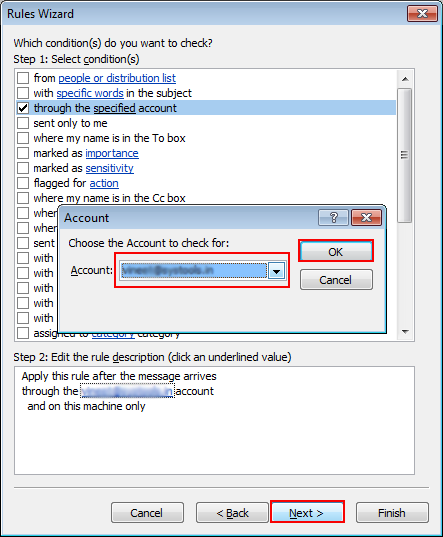Screen dimensions: 443x537
Task: Open the 'action' link
Action: point(104,184)
